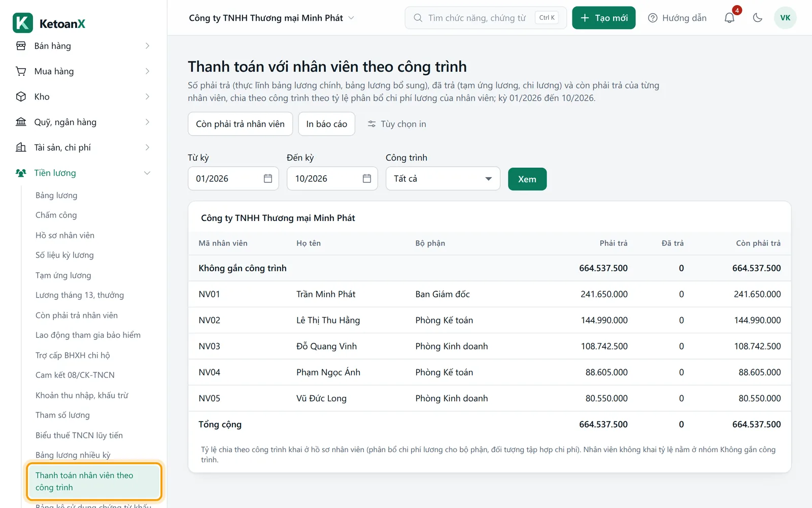Open VK user avatar menu
The image size is (812, 508).
pyautogui.click(x=785, y=18)
